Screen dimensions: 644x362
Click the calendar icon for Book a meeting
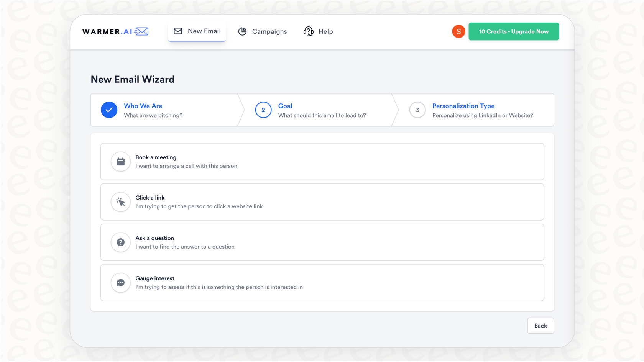click(x=120, y=162)
